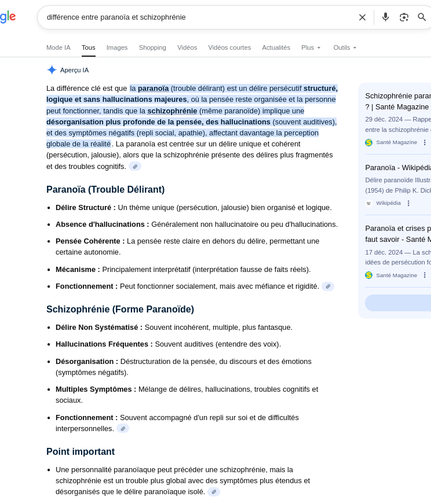Open source link after Schizophrénie list
The width and height of the screenshot is (431, 504).
coord(123,429)
